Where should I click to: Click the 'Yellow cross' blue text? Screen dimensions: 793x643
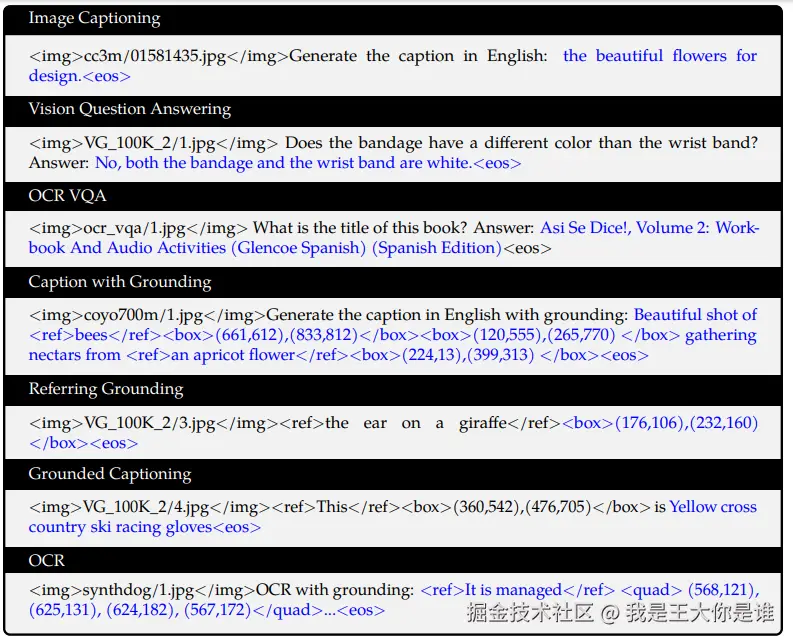coord(713,507)
